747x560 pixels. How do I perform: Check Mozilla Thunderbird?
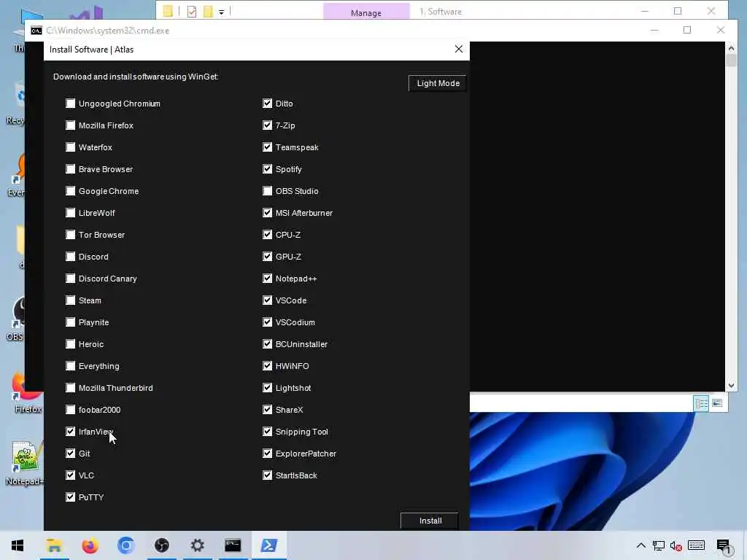[x=71, y=388]
